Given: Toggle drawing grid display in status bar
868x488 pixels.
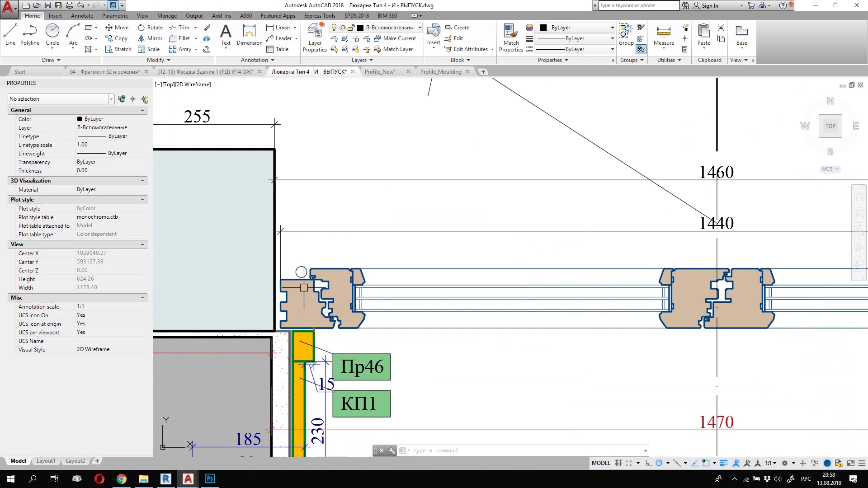Looking at the screenshot, I should (618, 463).
